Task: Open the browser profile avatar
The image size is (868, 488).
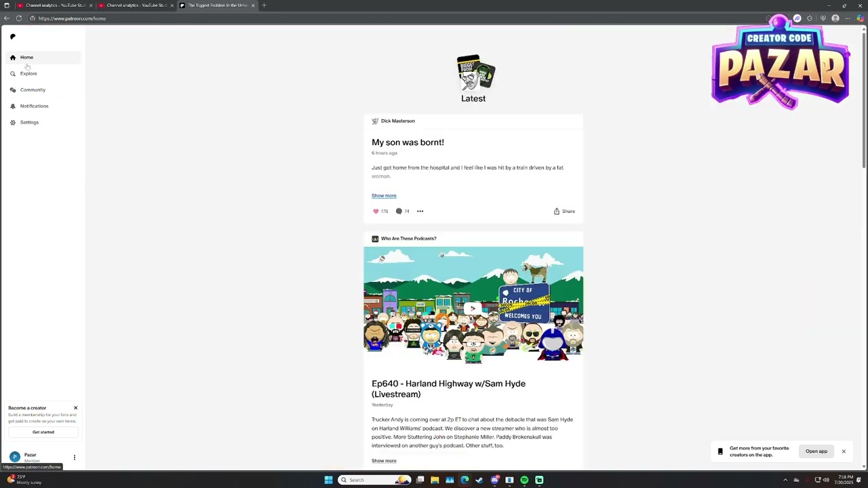Action: pos(835,18)
